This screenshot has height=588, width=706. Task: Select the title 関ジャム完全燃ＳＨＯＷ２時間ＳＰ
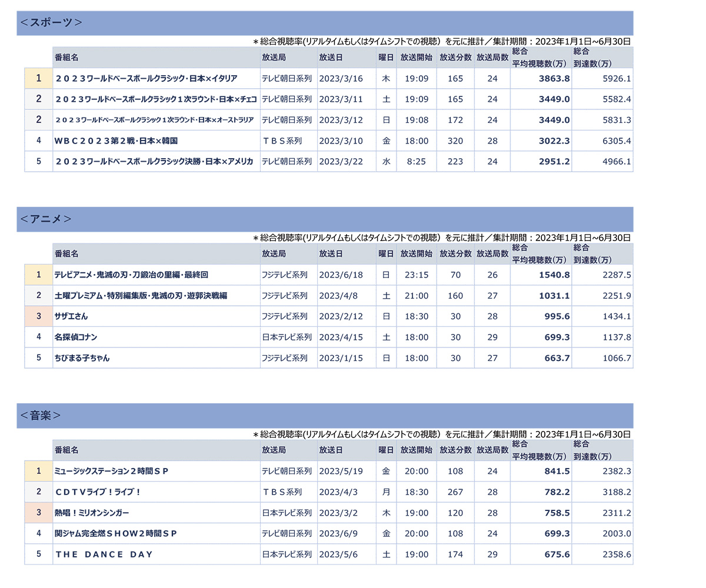pyautogui.click(x=116, y=534)
